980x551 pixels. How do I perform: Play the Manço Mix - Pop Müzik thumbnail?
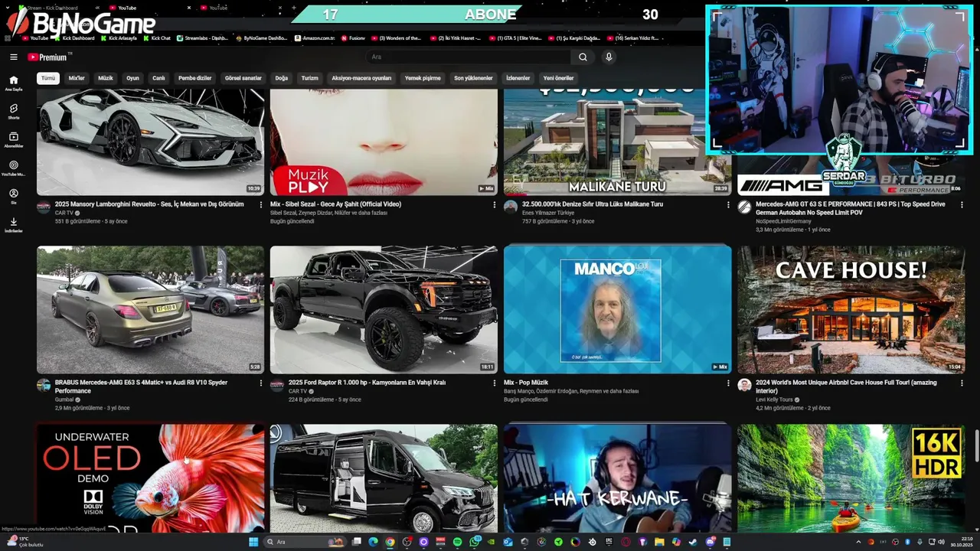[x=617, y=309]
